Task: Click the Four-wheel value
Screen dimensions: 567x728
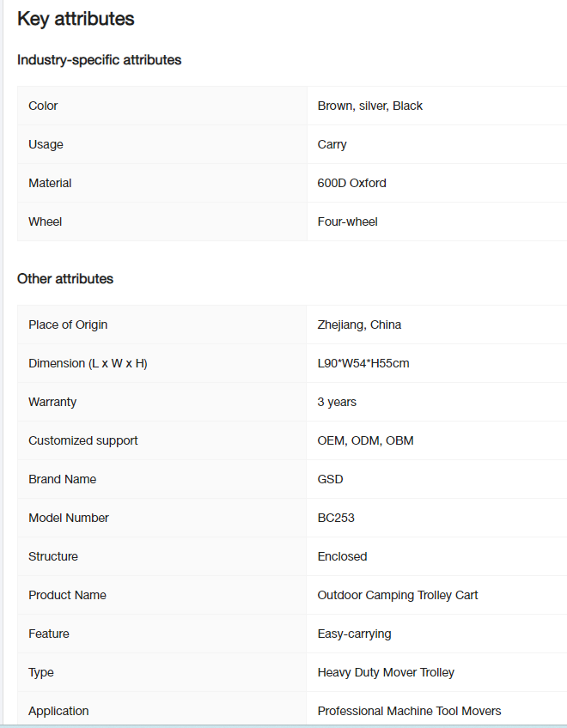Action: 347,221
